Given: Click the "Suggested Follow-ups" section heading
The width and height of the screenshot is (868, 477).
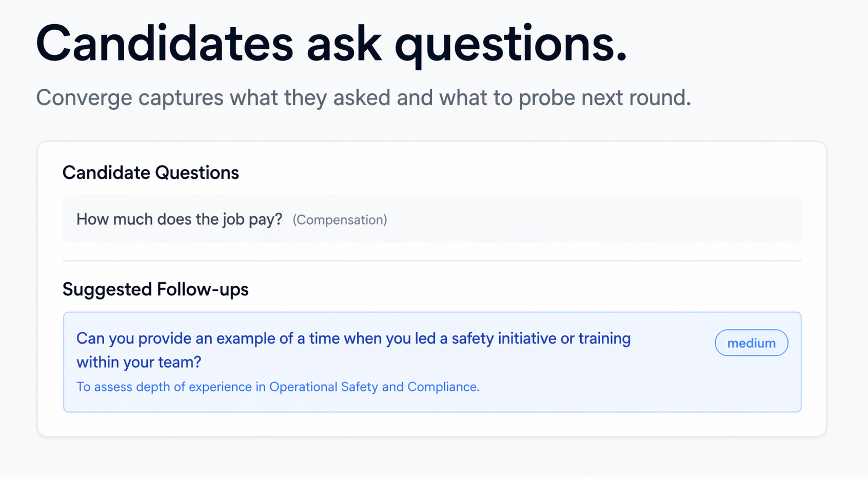Looking at the screenshot, I should point(155,289).
